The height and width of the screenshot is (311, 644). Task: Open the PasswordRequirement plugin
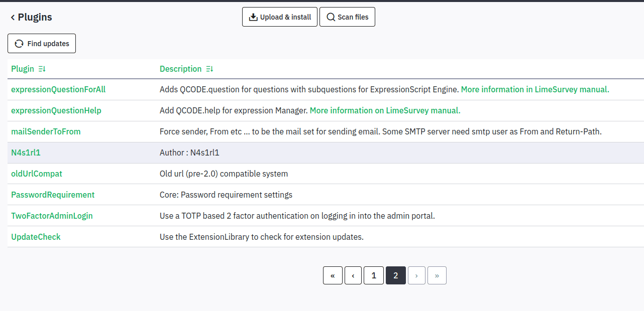pos(53,195)
